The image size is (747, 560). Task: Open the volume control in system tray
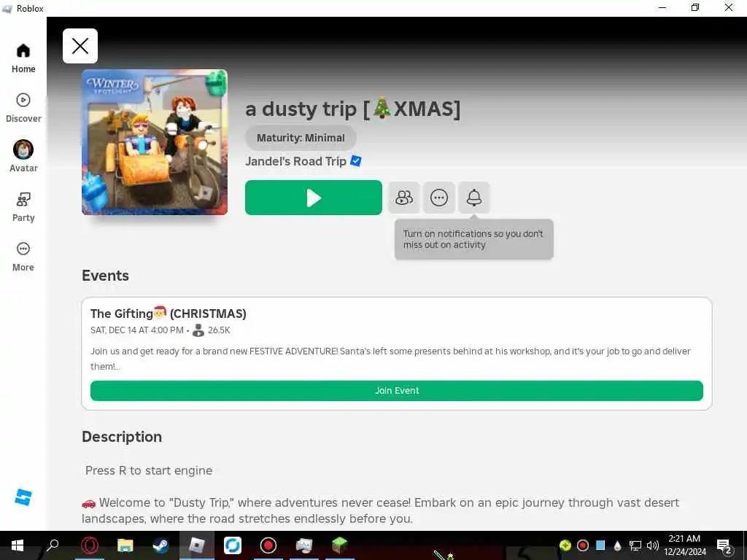click(653, 545)
